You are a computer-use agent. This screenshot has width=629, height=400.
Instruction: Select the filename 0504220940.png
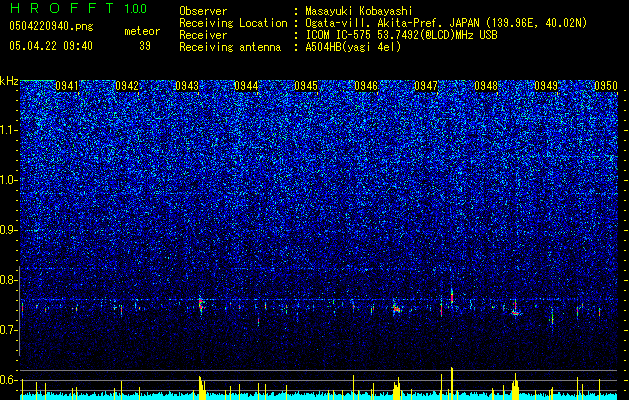pos(51,27)
